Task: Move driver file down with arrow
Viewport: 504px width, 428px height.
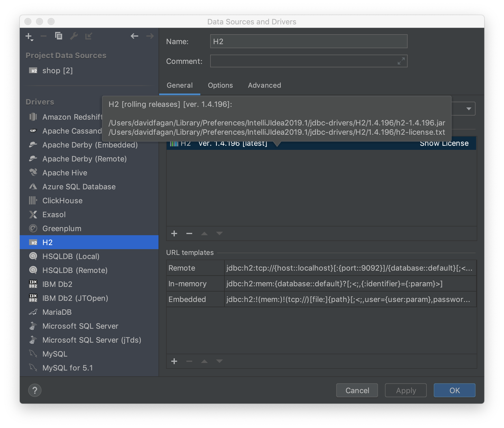Action: click(219, 233)
